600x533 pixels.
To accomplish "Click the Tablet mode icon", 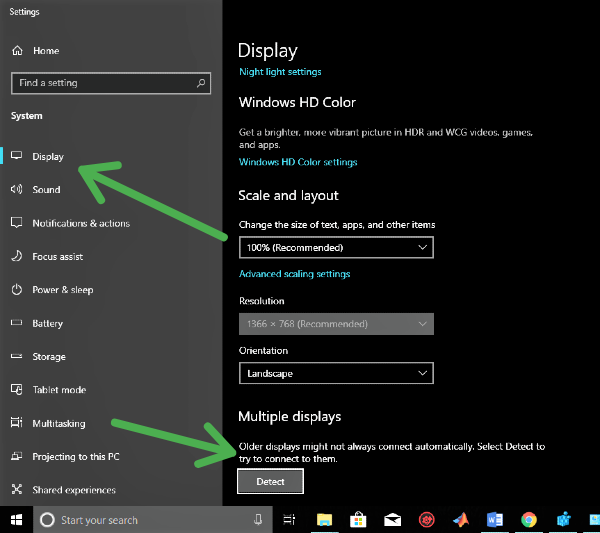I will point(16,389).
